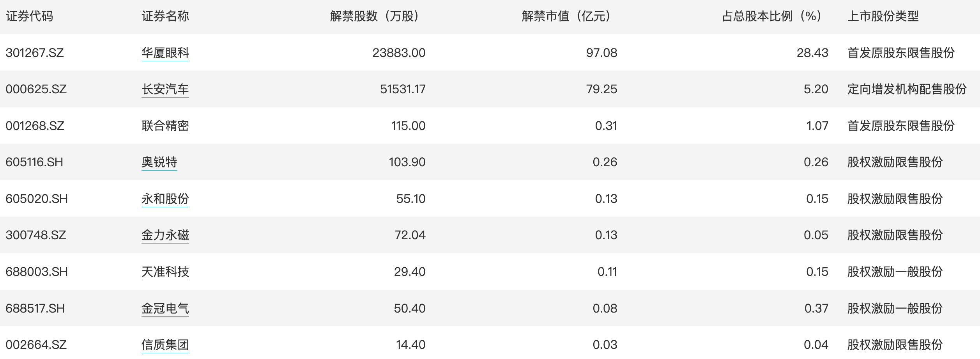This screenshot has height=359, width=980.
Task: Select the 000625.SZ code cell
Action: 36,89
